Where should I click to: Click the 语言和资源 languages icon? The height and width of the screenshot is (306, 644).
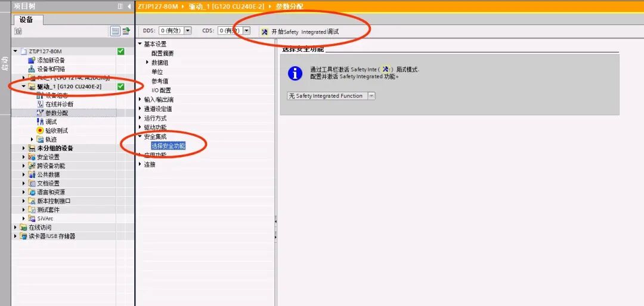[32, 192]
